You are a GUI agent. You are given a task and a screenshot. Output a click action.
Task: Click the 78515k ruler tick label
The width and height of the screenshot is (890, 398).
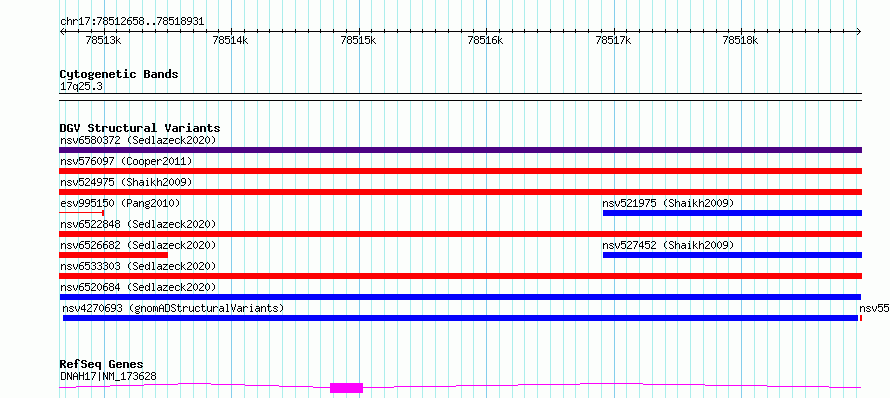click(x=358, y=40)
